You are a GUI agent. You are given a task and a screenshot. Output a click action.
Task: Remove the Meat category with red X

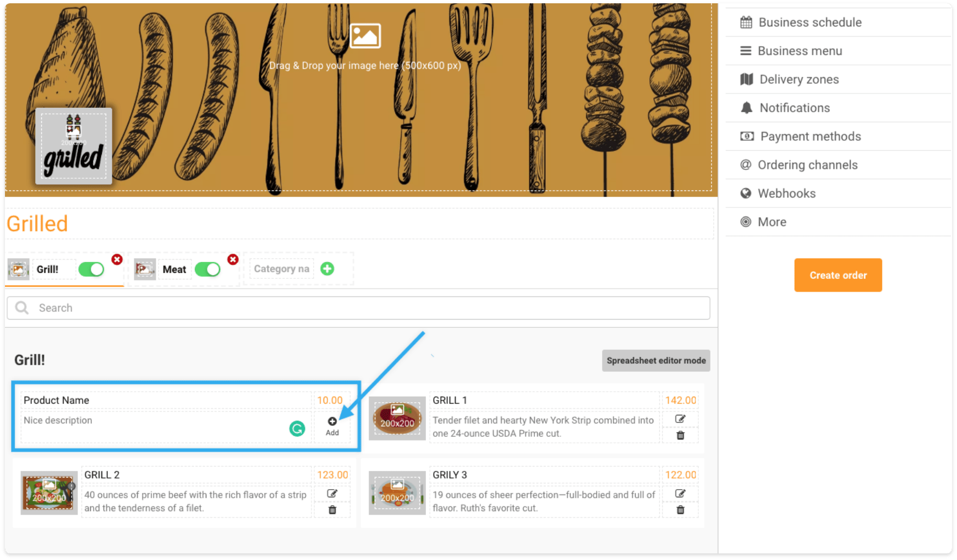(x=233, y=259)
